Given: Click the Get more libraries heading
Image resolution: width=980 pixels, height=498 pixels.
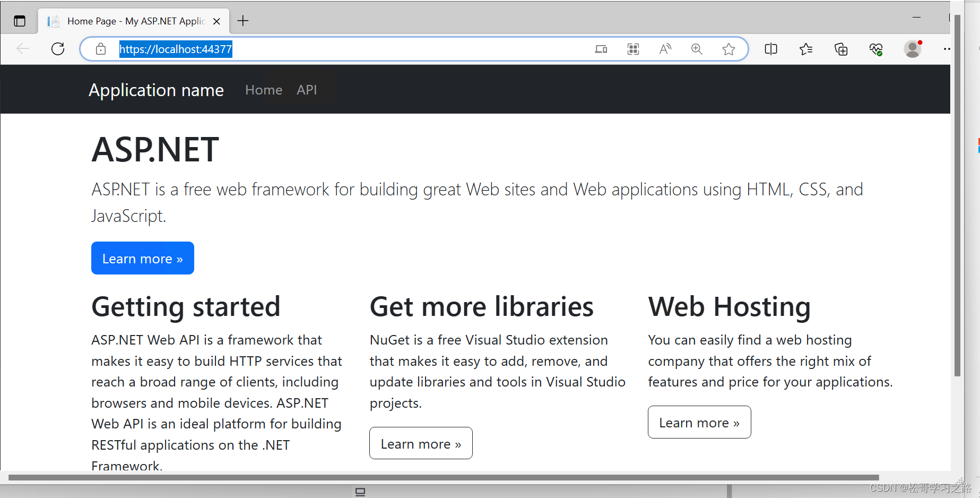Looking at the screenshot, I should tap(481, 307).
